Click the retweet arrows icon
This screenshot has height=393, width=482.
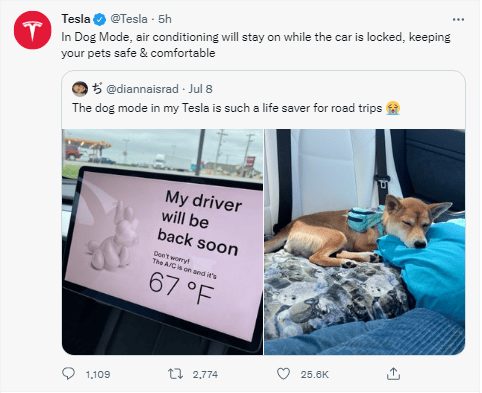point(175,374)
